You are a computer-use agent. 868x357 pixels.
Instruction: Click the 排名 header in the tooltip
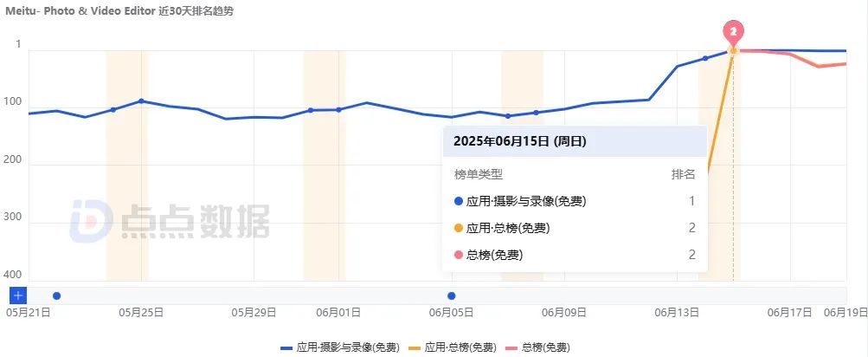pos(683,175)
